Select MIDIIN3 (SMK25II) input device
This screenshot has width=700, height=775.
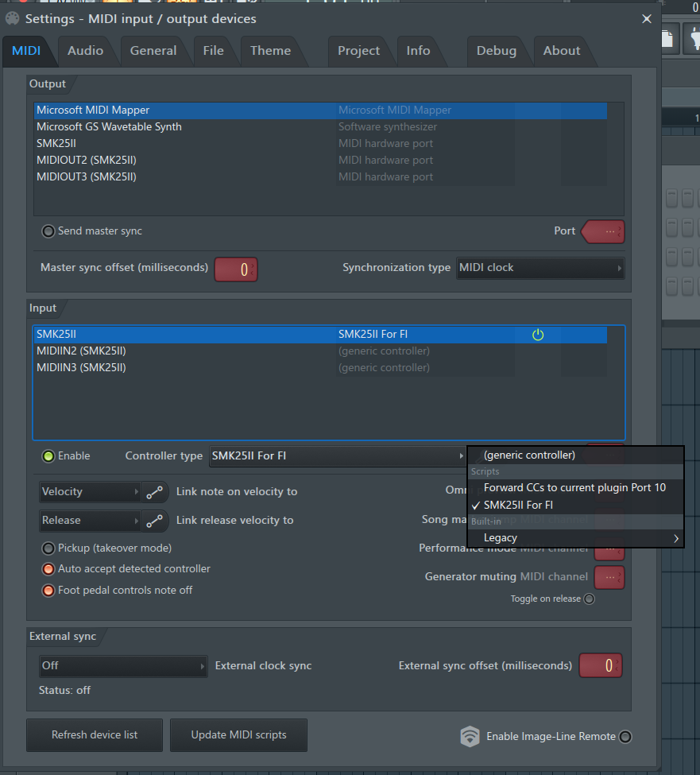(321, 368)
